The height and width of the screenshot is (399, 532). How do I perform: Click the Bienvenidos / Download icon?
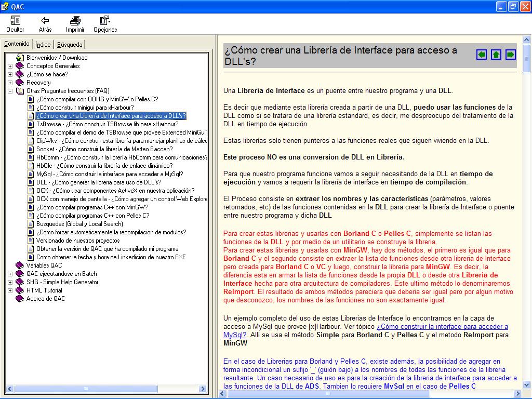click(x=20, y=58)
